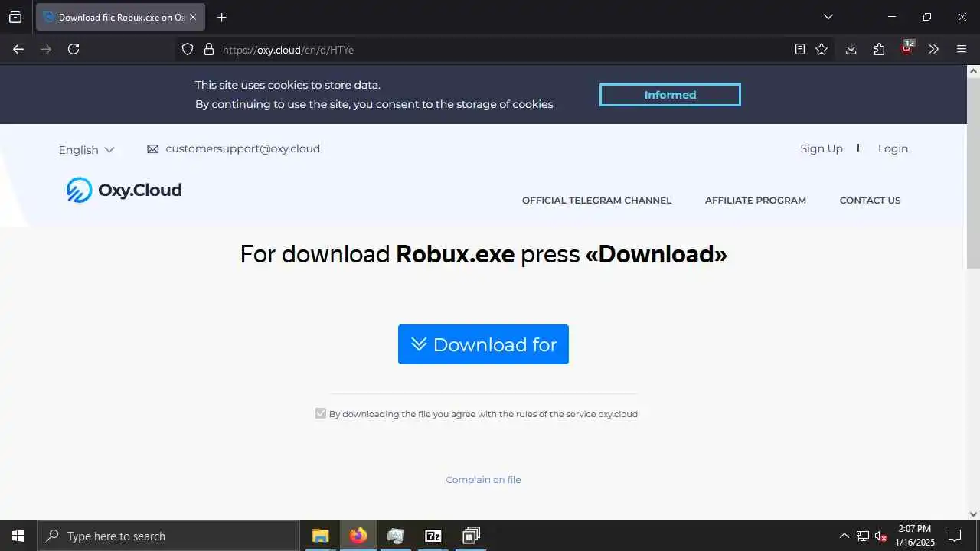Image resolution: width=980 pixels, height=551 pixels.
Task: Click the Firefox back arrow
Action: point(18,49)
